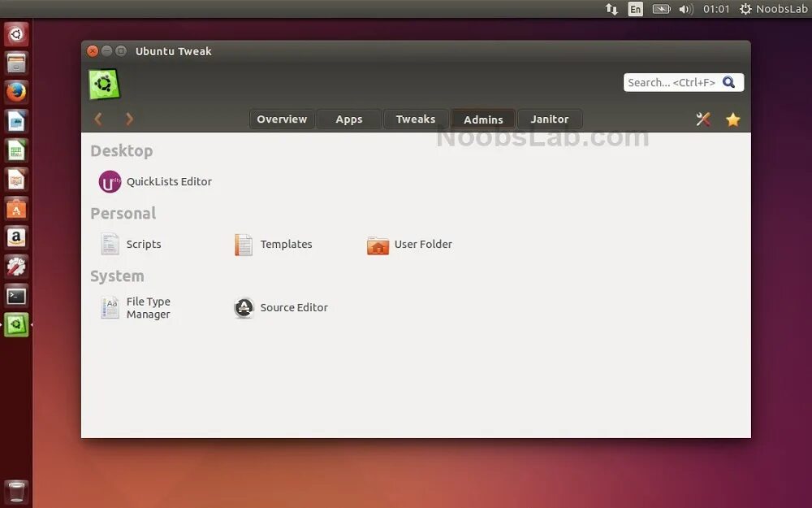Open the Trash in the launcher

pos(16,492)
